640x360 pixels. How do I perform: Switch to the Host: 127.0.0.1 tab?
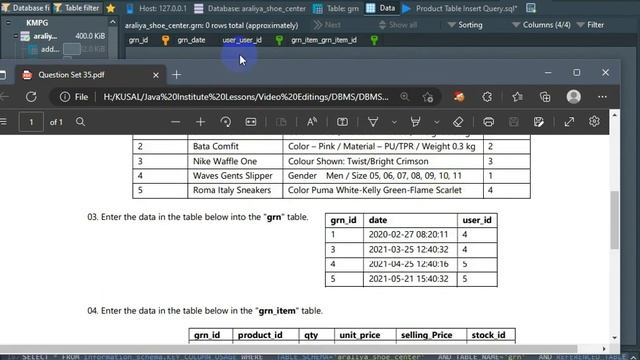click(x=156, y=8)
